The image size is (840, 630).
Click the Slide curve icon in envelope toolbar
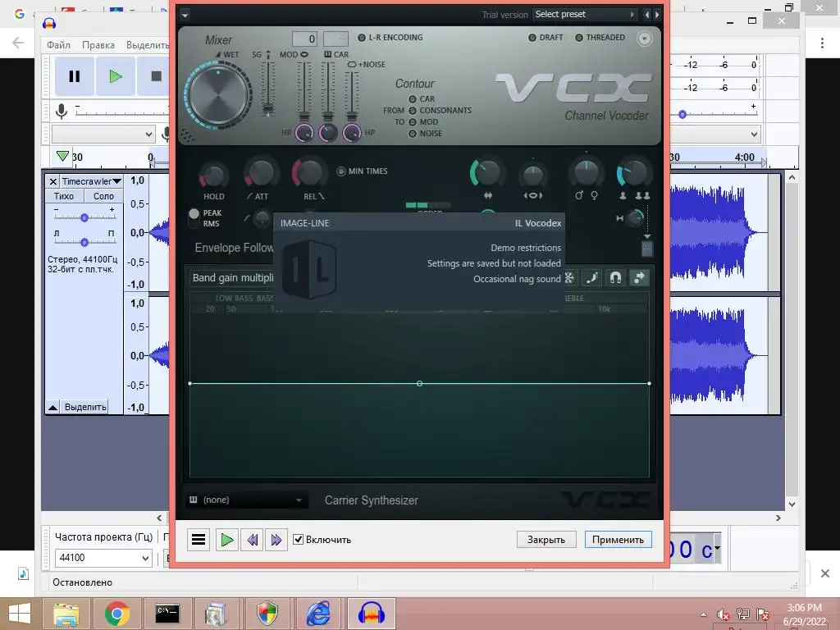point(592,277)
